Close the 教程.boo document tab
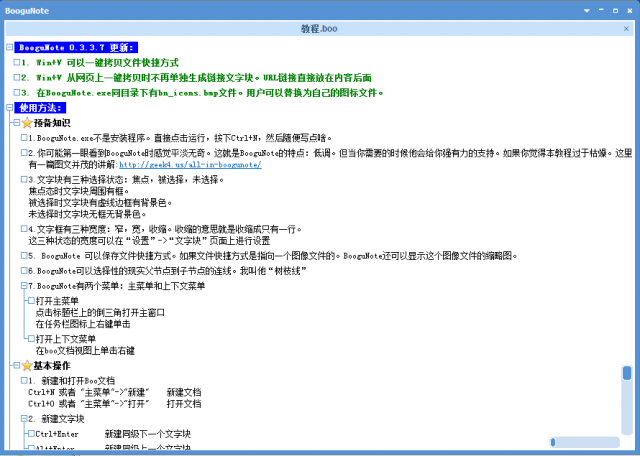The height and width of the screenshot is (456, 640). [626, 29]
